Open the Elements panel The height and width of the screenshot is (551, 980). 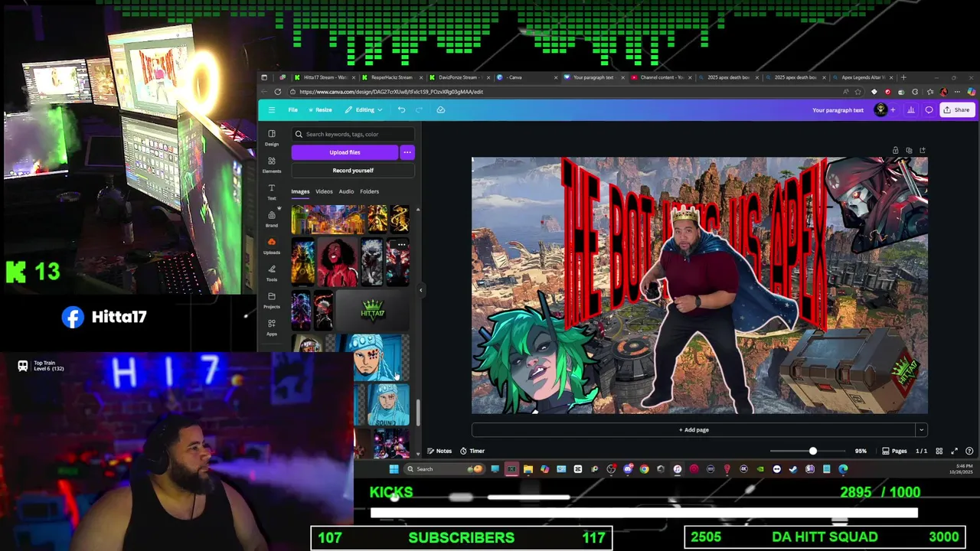tap(272, 165)
